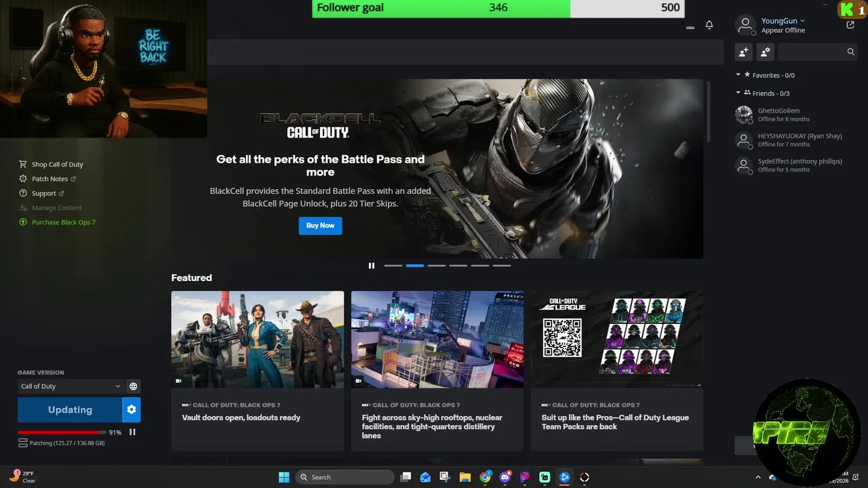Click the Shop Call of Duty cart icon
The image size is (868, 488).
click(23, 164)
